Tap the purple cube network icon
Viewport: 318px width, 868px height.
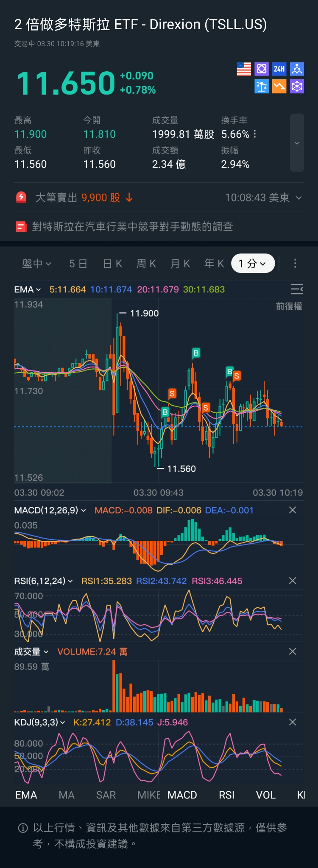297,86
